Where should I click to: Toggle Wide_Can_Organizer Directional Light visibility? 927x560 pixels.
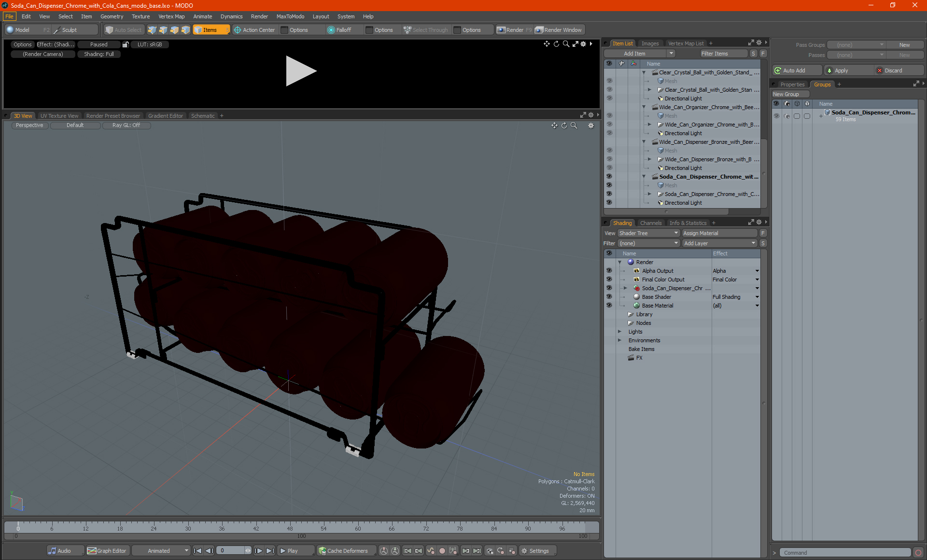click(609, 133)
